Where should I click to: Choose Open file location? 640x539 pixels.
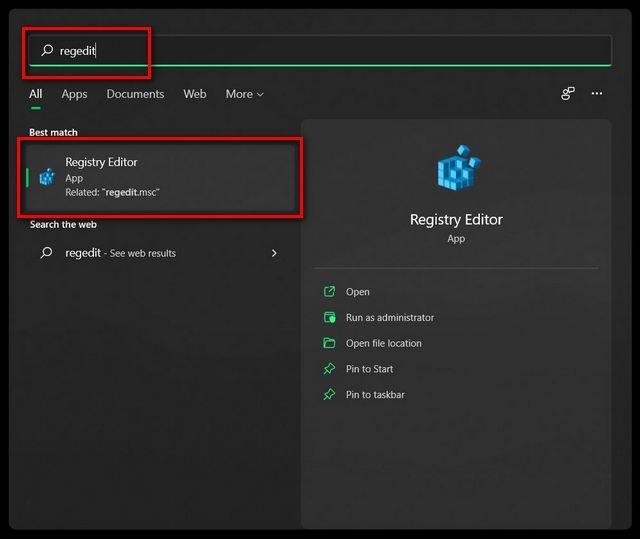pos(384,344)
